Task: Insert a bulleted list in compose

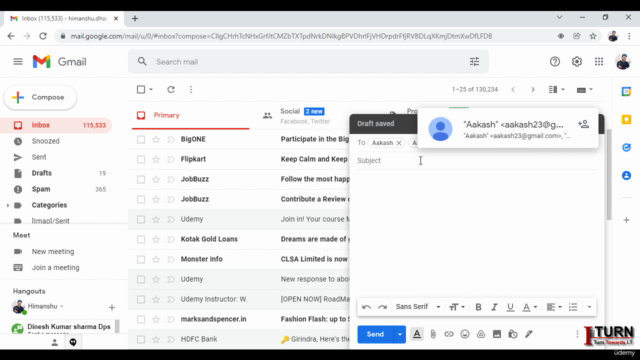Action: coord(573,307)
